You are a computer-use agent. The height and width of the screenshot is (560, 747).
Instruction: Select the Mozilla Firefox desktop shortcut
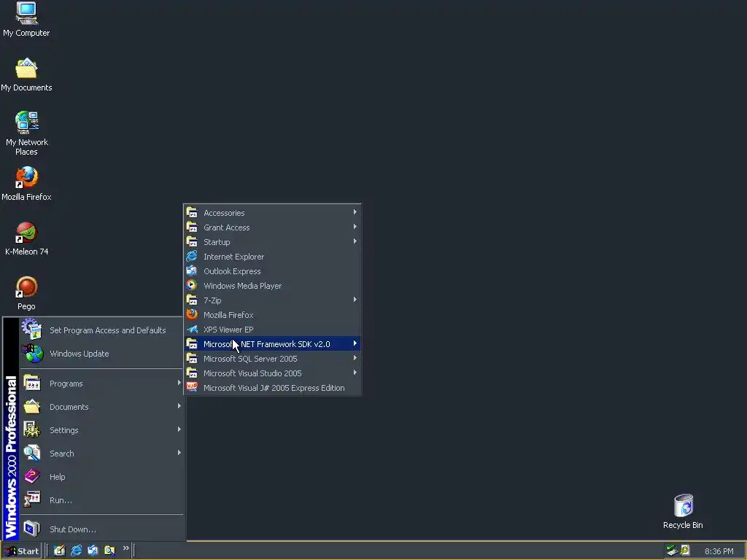coord(26,183)
